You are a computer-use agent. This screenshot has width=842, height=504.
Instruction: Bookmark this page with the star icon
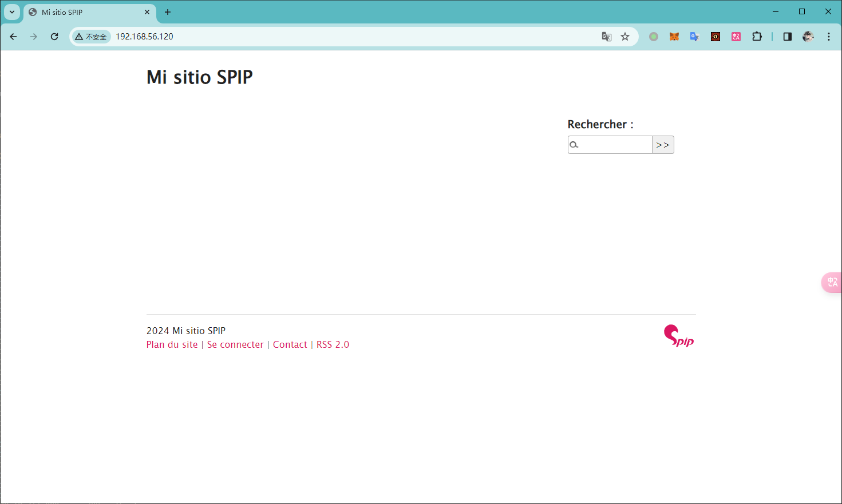click(625, 37)
